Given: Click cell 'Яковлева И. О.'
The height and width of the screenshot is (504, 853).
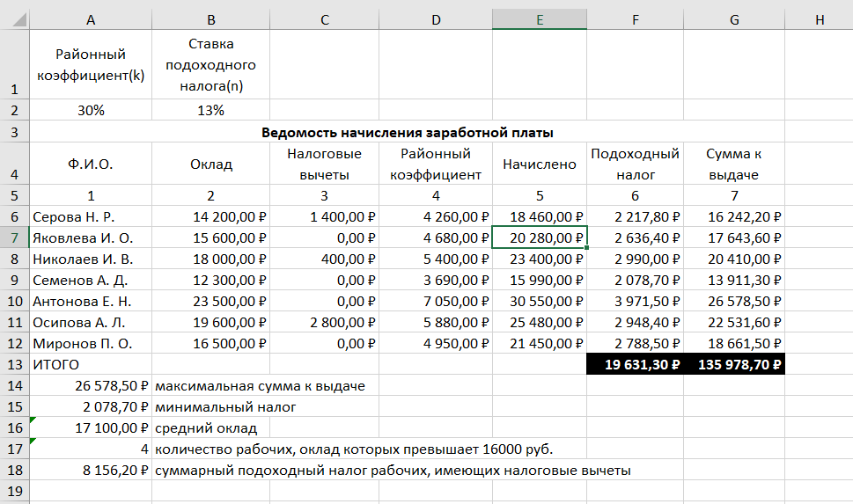Looking at the screenshot, I should (91, 238).
